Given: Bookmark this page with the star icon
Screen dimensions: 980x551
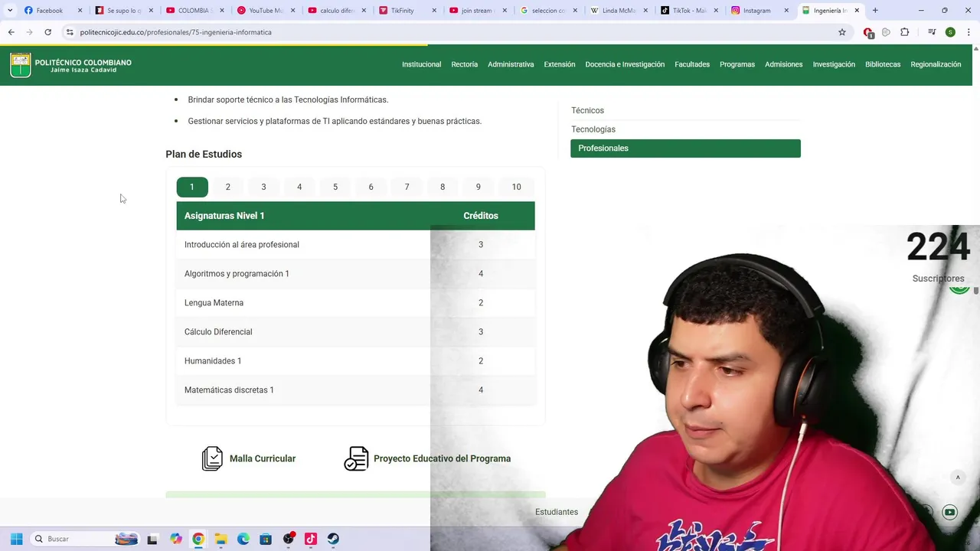Looking at the screenshot, I should (x=842, y=32).
